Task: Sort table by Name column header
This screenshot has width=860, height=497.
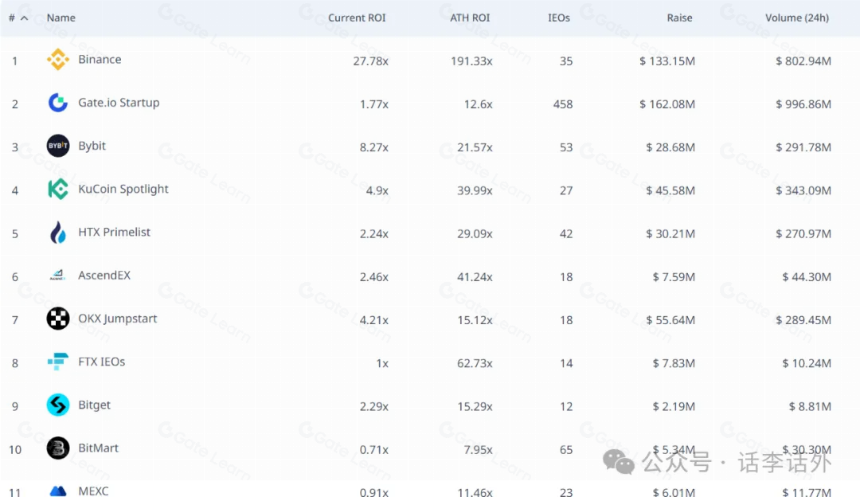Action: tap(61, 18)
